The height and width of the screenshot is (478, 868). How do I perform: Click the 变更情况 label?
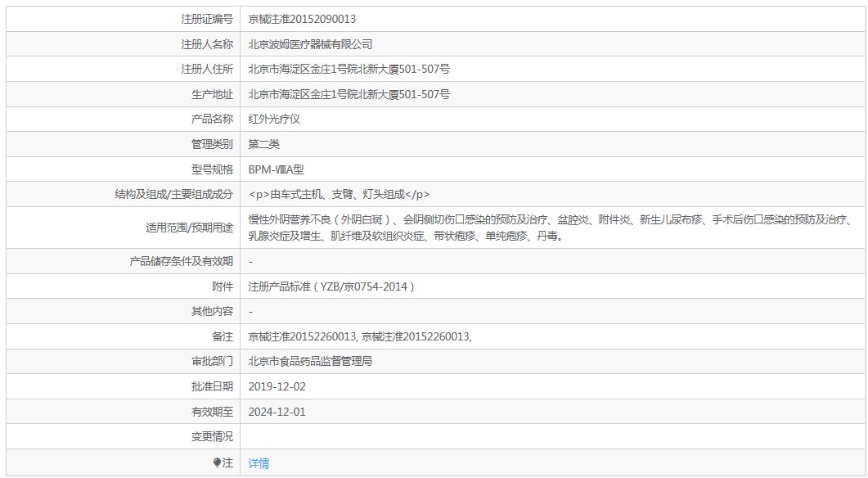(212, 437)
